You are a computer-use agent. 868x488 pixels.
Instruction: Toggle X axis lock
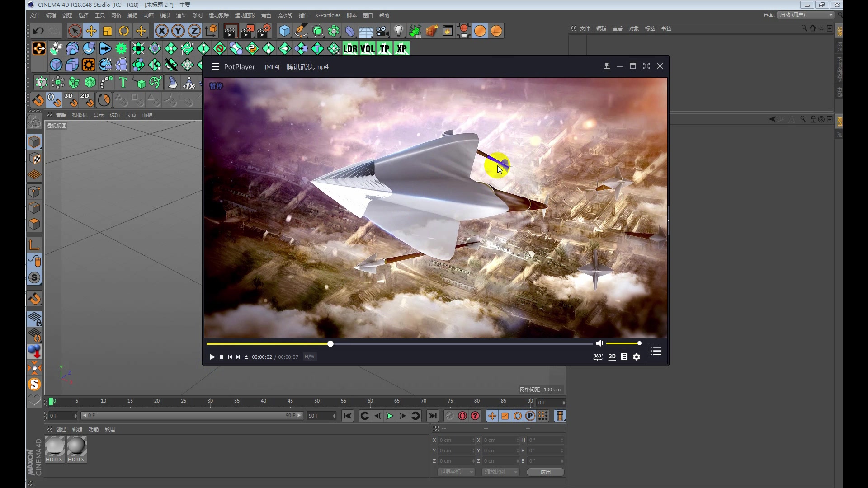pos(162,31)
